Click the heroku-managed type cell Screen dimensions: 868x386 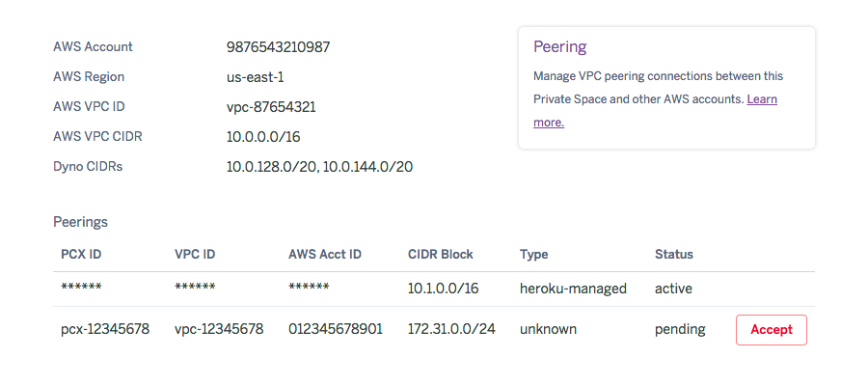pos(573,289)
